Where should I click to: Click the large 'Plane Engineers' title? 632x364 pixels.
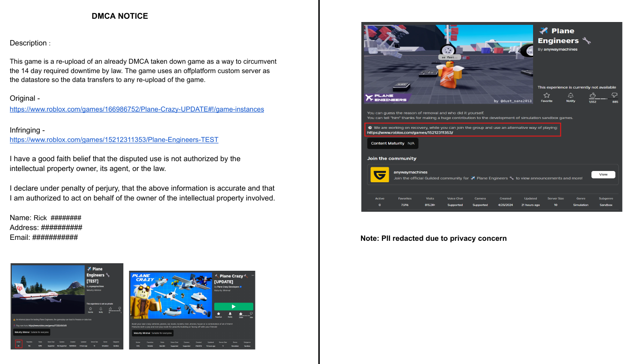[564, 36]
